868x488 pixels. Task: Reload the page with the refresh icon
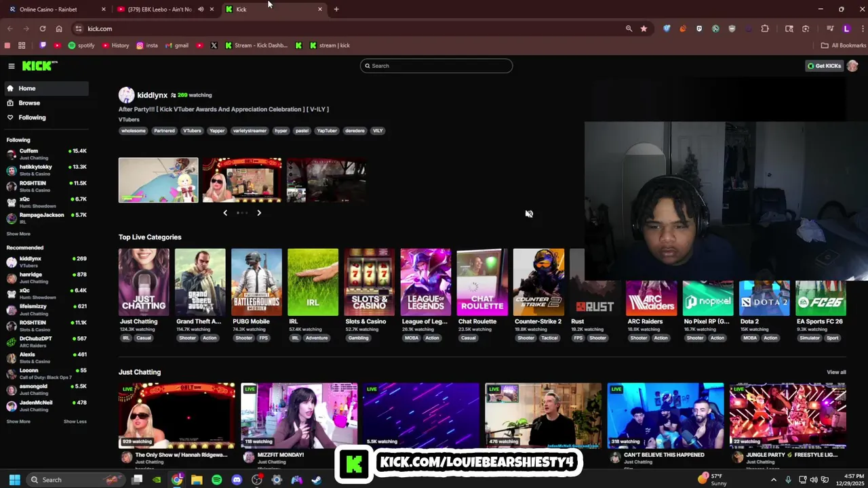coord(43,28)
